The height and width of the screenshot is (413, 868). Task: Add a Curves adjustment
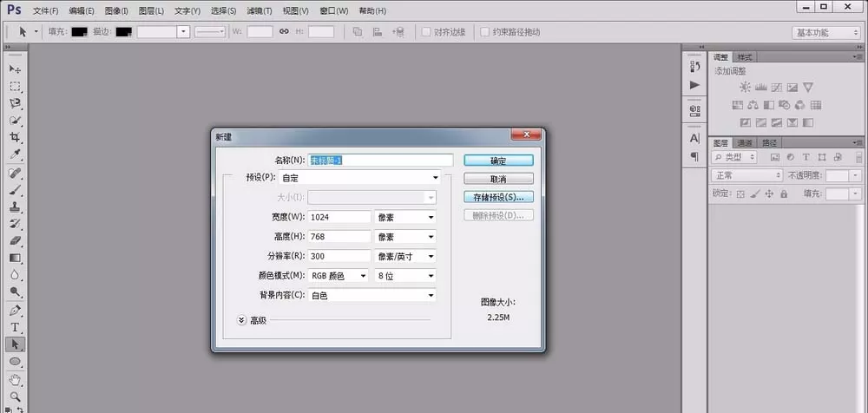(777, 87)
